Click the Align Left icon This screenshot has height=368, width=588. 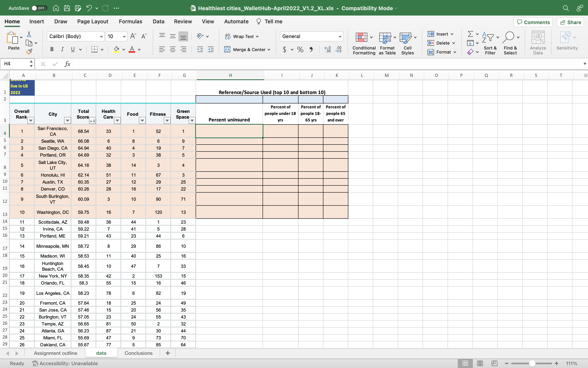162,49
